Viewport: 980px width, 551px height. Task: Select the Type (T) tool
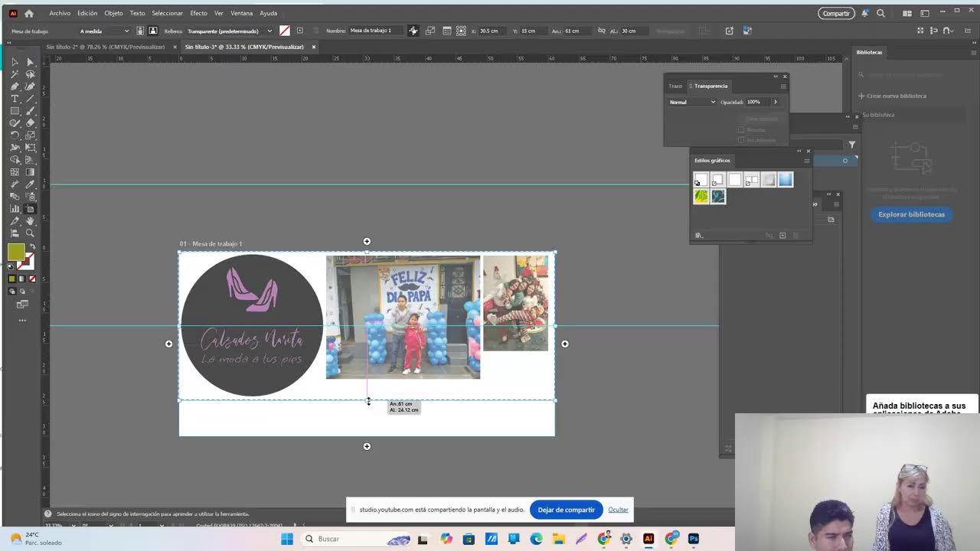click(15, 99)
